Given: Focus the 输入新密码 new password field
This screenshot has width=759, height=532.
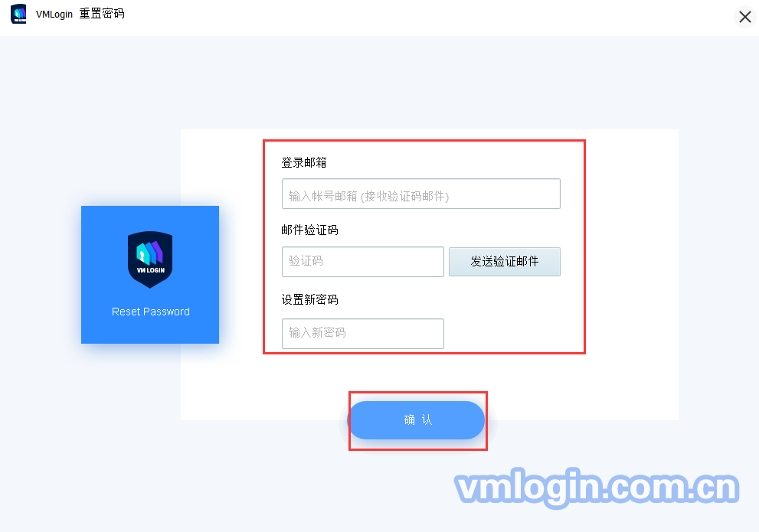Looking at the screenshot, I should click(x=362, y=333).
